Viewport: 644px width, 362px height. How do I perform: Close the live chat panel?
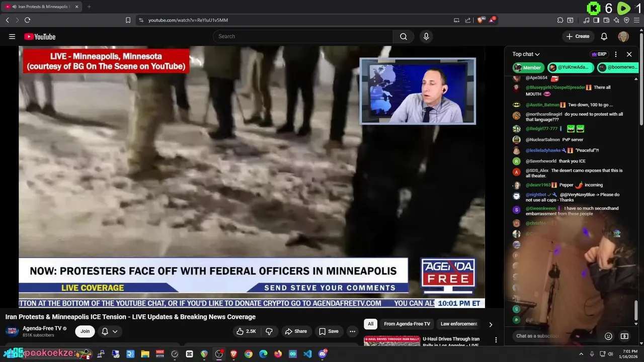(x=629, y=54)
